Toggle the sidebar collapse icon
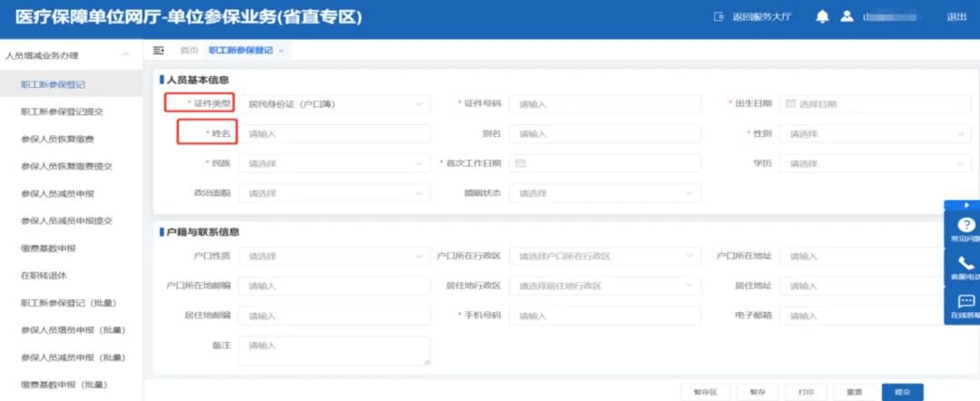The width and height of the screenshot is (980, 401). click(158, 50)
